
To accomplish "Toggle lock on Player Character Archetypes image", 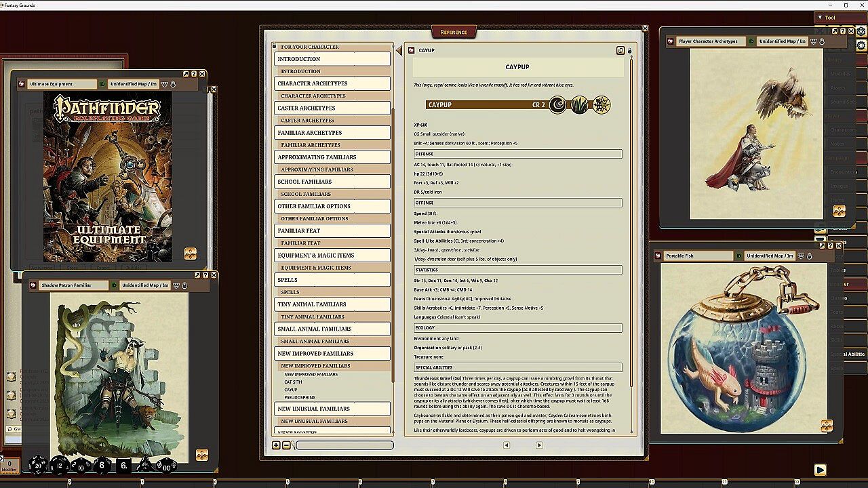I will point(822,41).
